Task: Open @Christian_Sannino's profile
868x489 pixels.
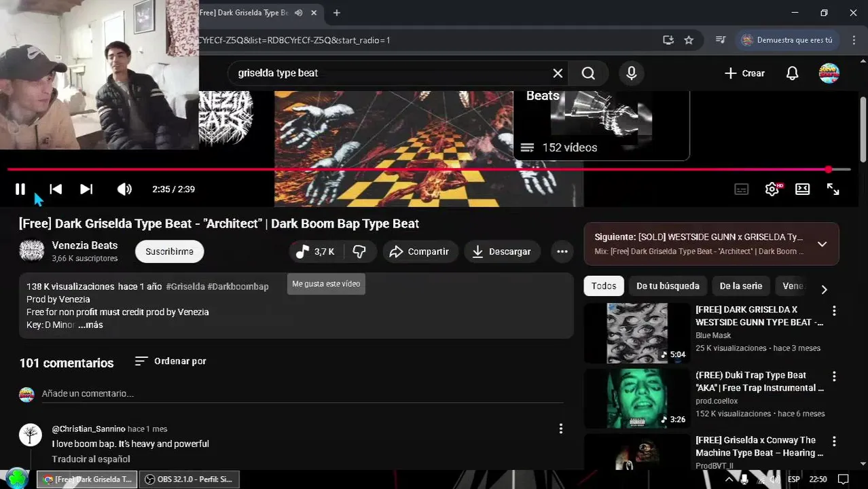Action: (x=89, y=429)
